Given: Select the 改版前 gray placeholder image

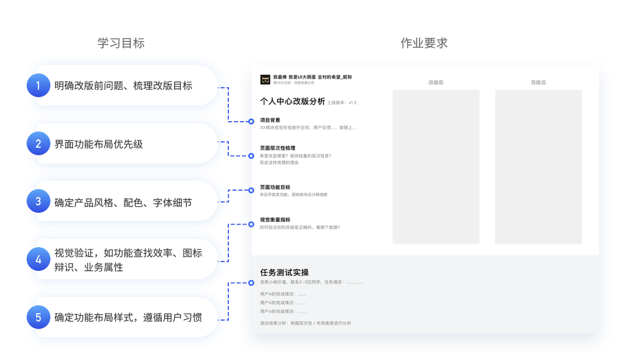Looking at the screenshot, I should [x=436, y=167].
